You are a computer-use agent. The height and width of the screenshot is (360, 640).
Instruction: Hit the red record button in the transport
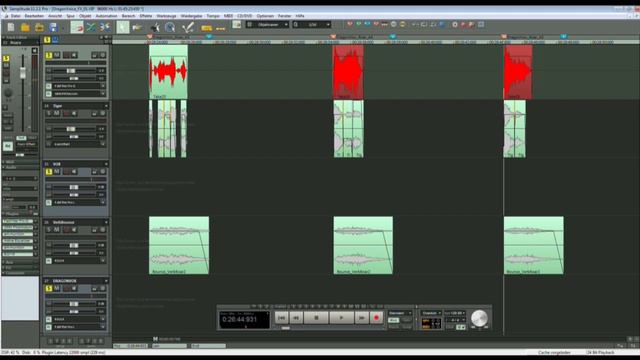point(376,318)
